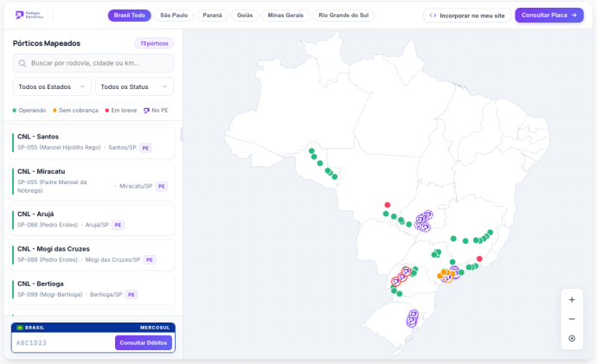
Task: Click easternmost green marker in Minas Gerais
Action: click(491, 233)
